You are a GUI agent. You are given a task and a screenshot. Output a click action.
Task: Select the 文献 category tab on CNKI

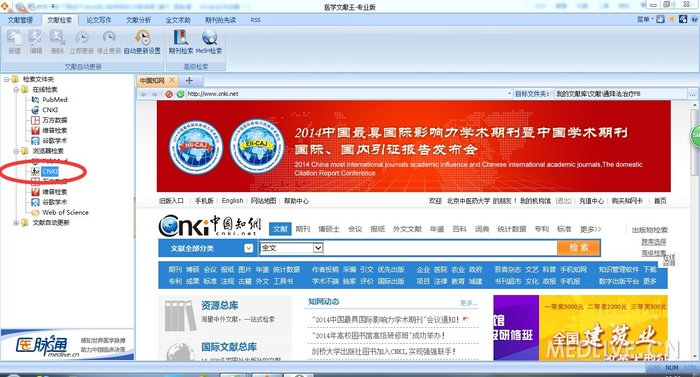[x=280, y=229]
